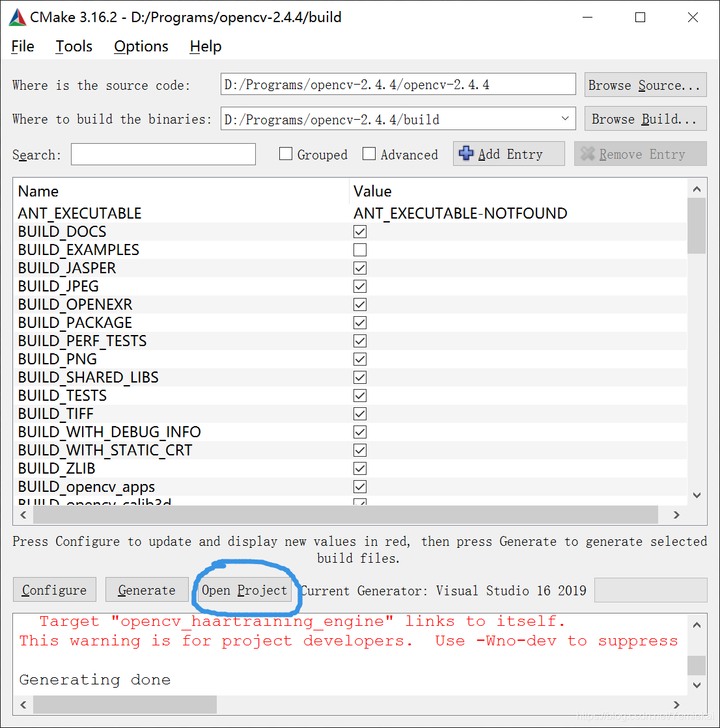The image size is (720, 728).
Task: Select the BUILD_OPENEXR entry name
Action: 76,304
